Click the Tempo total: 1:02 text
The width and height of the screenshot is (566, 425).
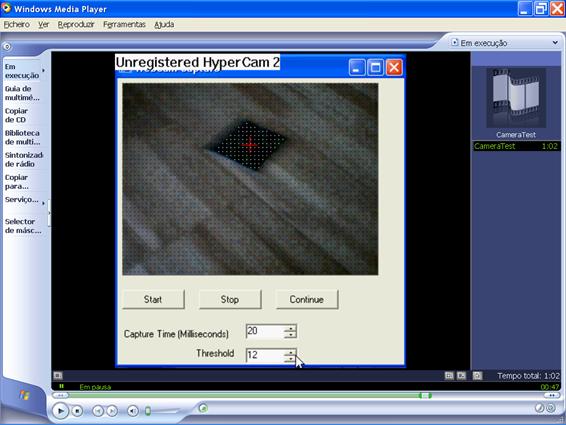tap(528, 376)
